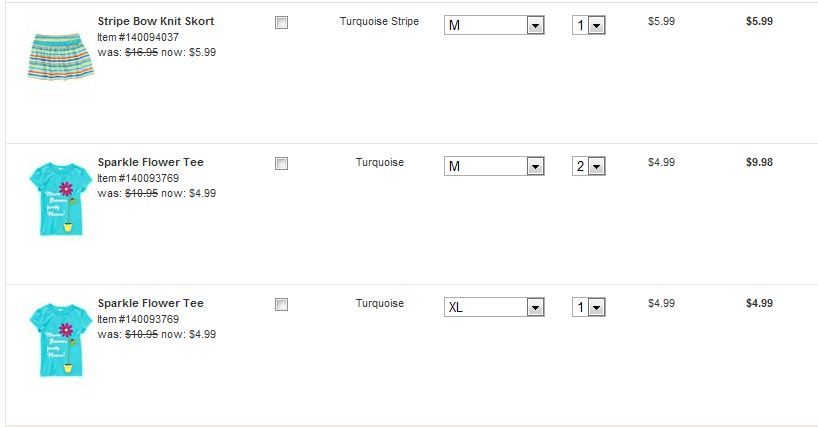Open the quantity dropdown for Stripe Bow Knit Skort
Image resolution: width=818 pixels, height=427 pixels.
(589, 25)
